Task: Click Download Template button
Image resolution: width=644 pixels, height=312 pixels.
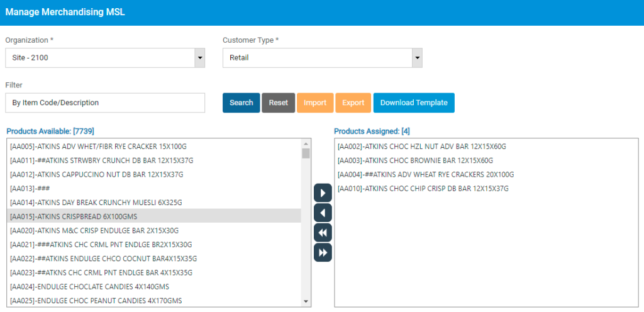Action: (x=414, y=103)
